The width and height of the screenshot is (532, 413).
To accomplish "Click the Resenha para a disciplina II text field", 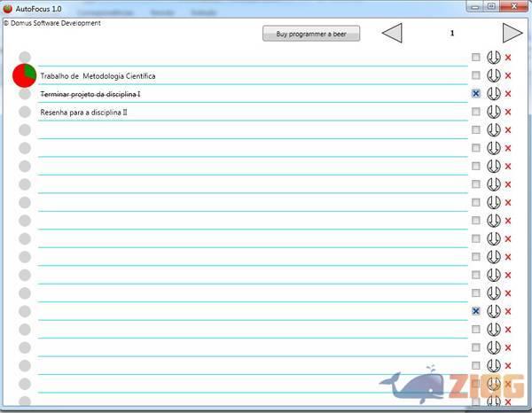I will click(84, 113).
